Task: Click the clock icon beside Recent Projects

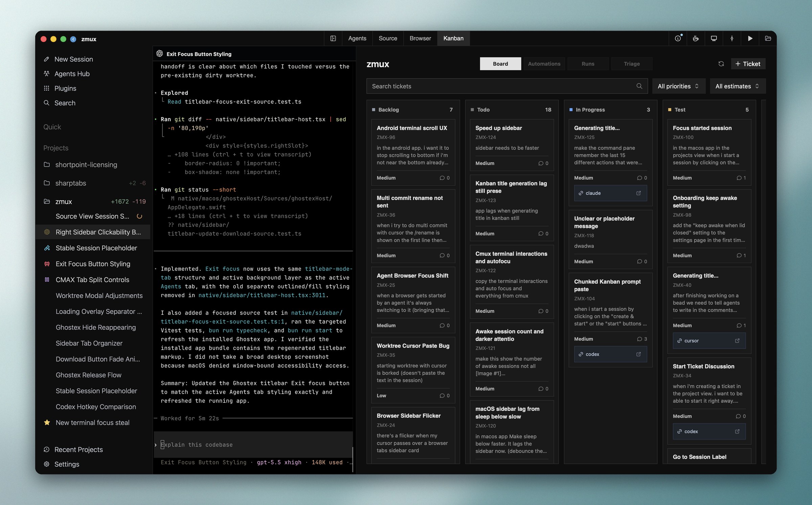Action: [x=47, y=450]
